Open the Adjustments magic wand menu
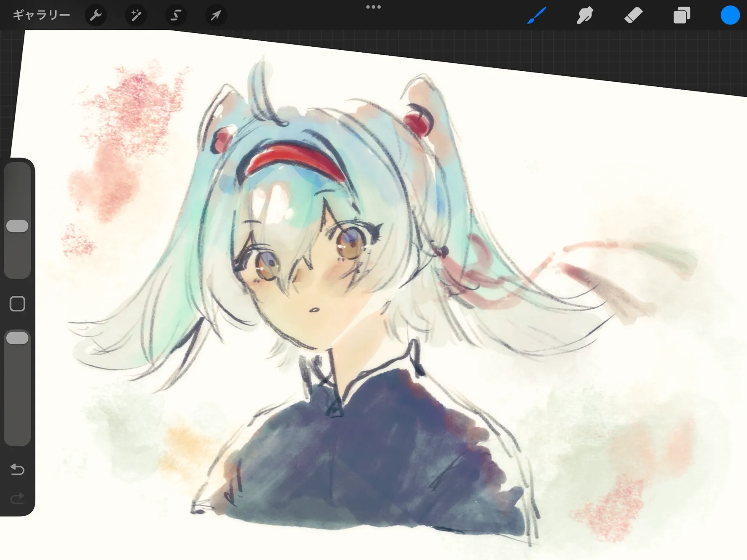The height and width of the screenshot is (560, 747). [x=136, y=15]
